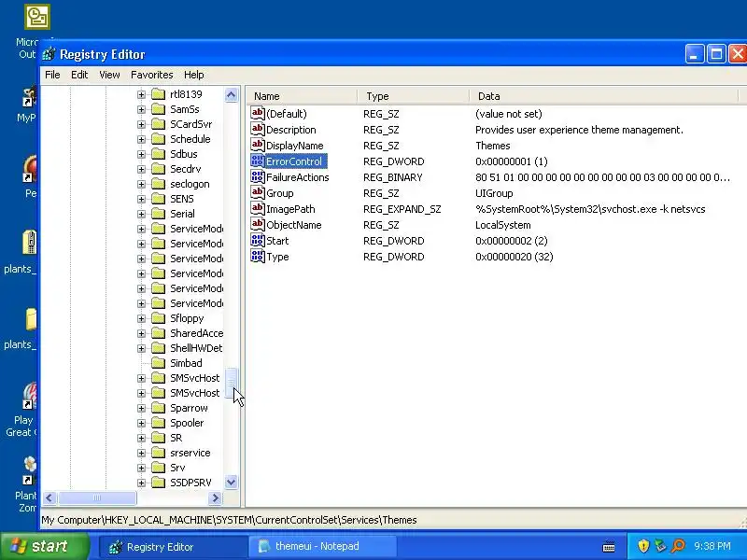Viewport: 747px width, 560px height.
Task: Click the ObjectName string value icon
Action: 258,224
